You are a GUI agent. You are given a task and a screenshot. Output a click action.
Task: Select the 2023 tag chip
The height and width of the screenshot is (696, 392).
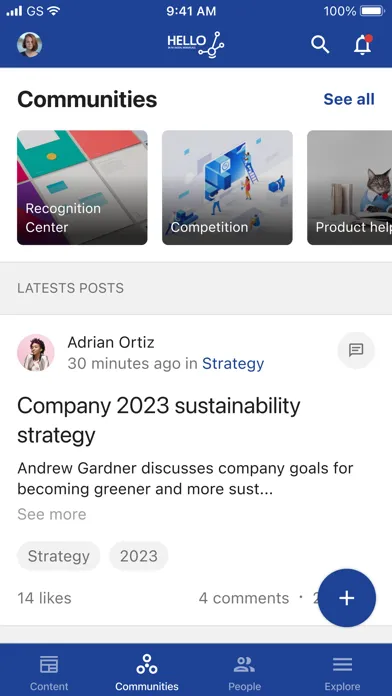139,556
